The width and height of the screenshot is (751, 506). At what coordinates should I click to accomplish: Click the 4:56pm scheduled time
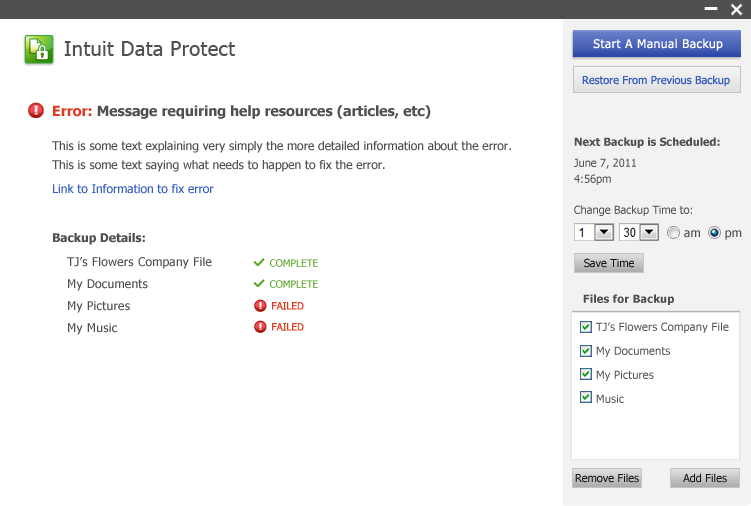(x=592, y=179)
